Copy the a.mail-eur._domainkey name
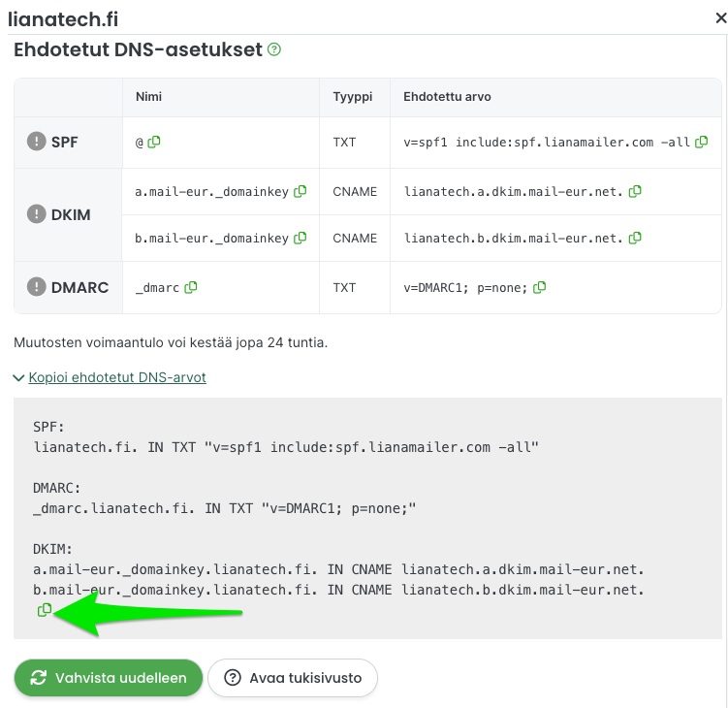This screenshot has width=728, height=708. 300,191
